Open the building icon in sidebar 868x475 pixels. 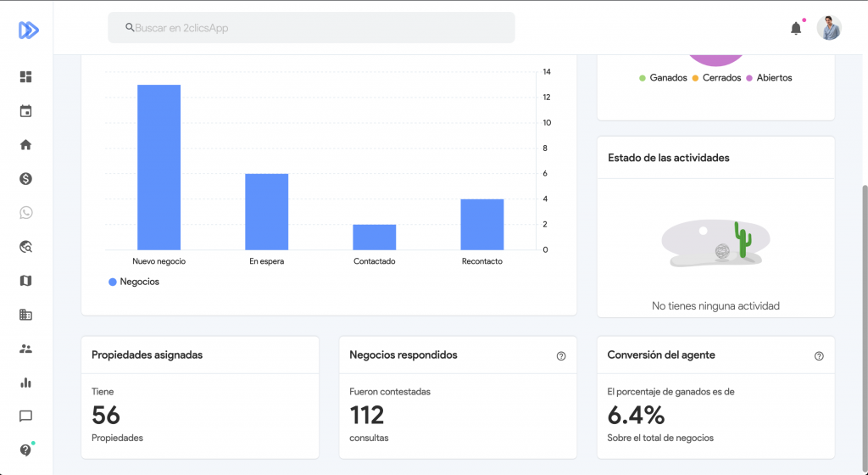26,315
